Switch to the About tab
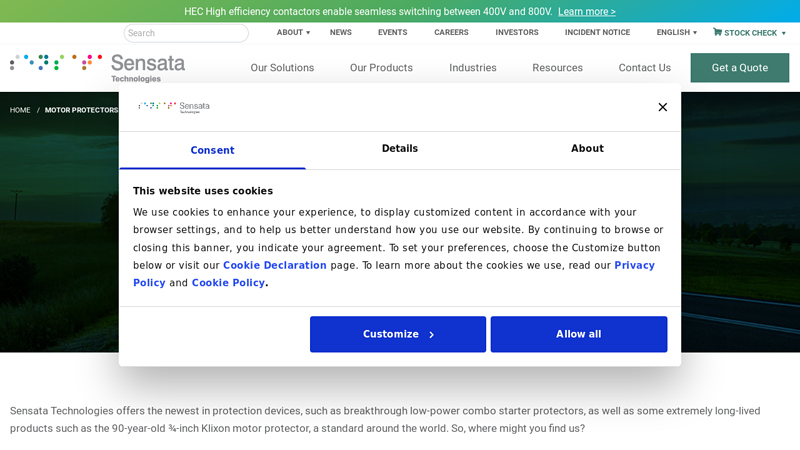Viewport: 800px width, 450px height. (x=587, y=149)
